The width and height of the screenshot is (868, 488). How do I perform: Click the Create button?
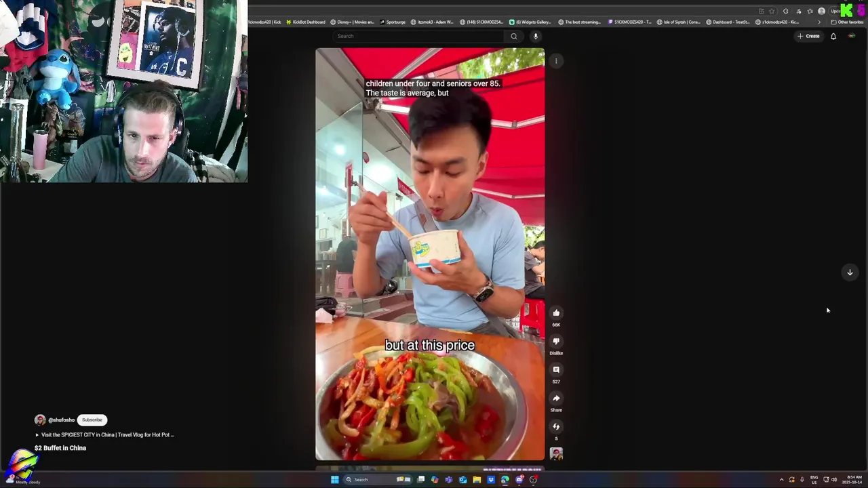pos(808,36)
